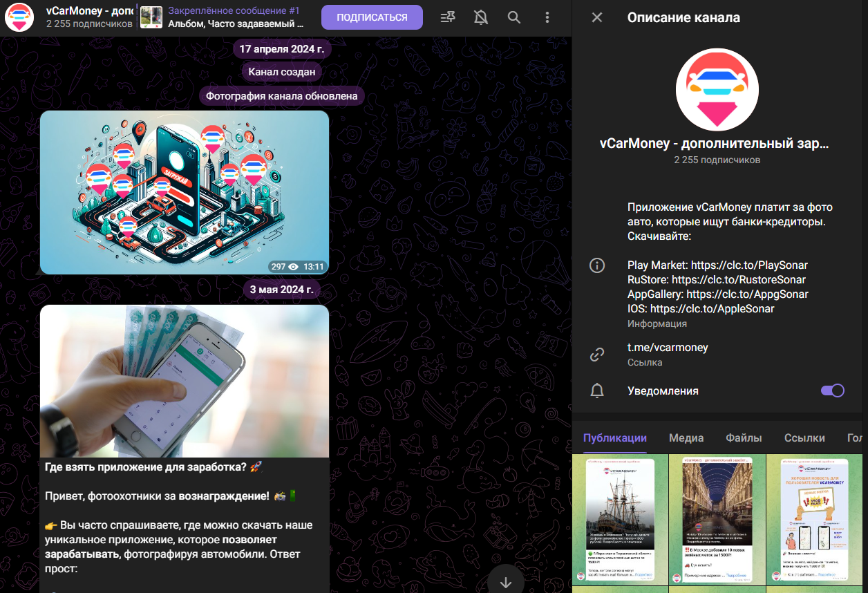Viewport: 868px width, 593px height.
Task: Switch to the Публикации tab
Action: [615, 437]
